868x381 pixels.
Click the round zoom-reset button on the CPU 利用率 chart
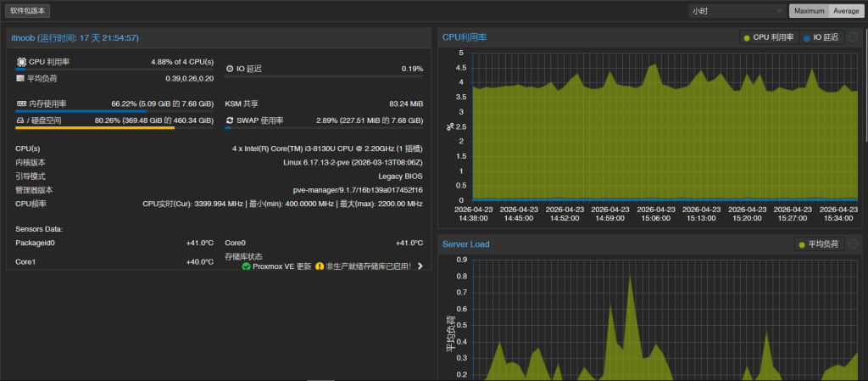click(853, 36)
